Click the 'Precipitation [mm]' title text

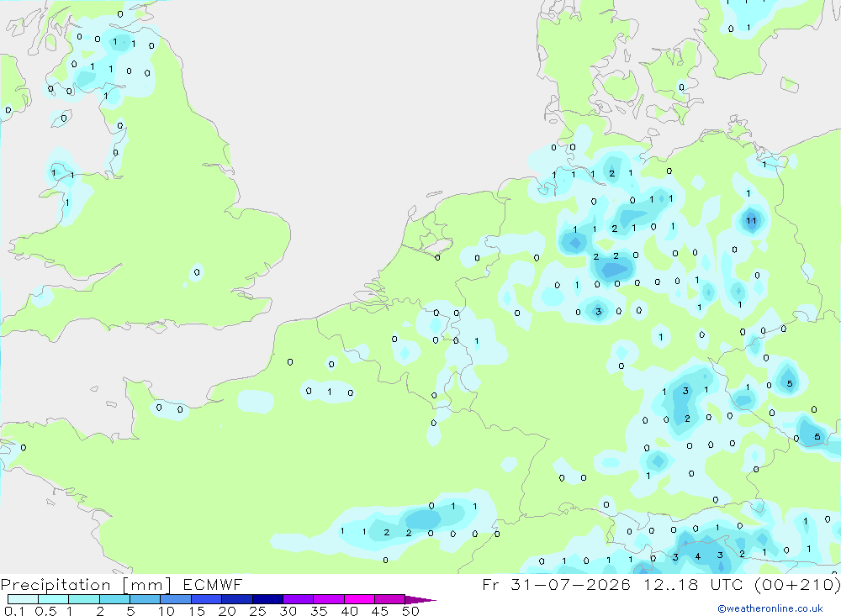click(x=86, y=585)
